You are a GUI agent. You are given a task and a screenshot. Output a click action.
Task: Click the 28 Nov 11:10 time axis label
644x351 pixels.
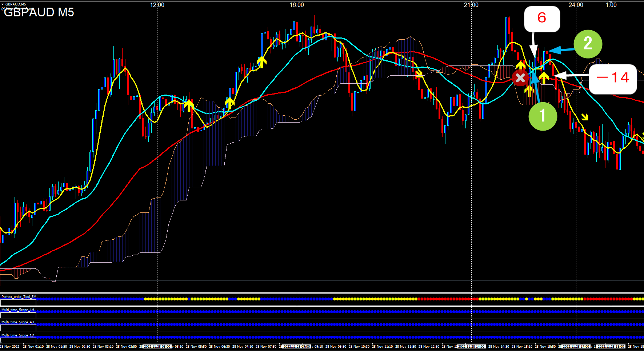tap(383, 347)
